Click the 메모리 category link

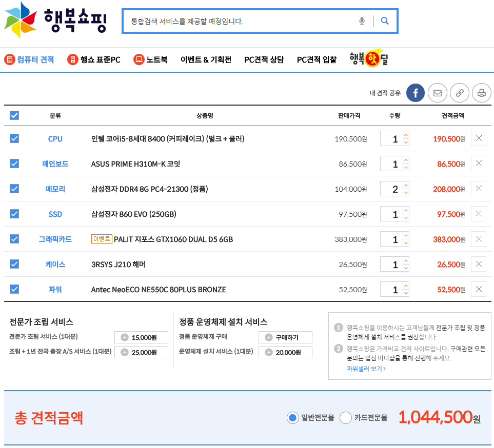[x=55, y=189]
